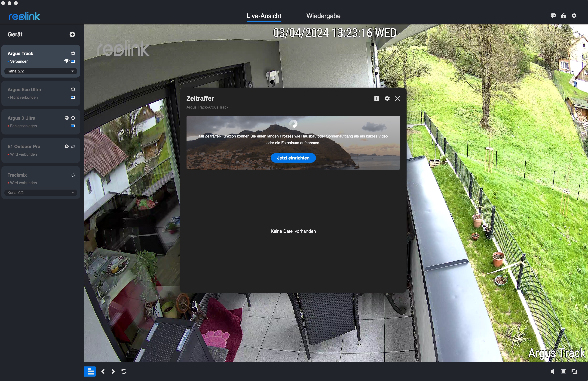
Task: Expand the Kanal 2/2 dropdown
Action: coord(41,71)
